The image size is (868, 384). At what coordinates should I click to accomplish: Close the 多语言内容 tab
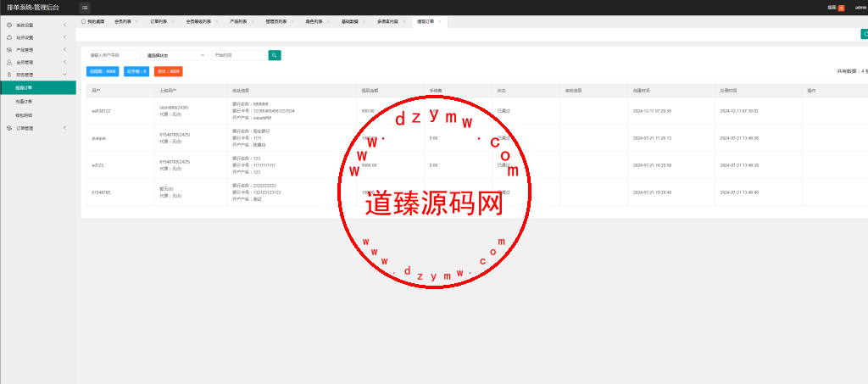(x=403, y=21)
